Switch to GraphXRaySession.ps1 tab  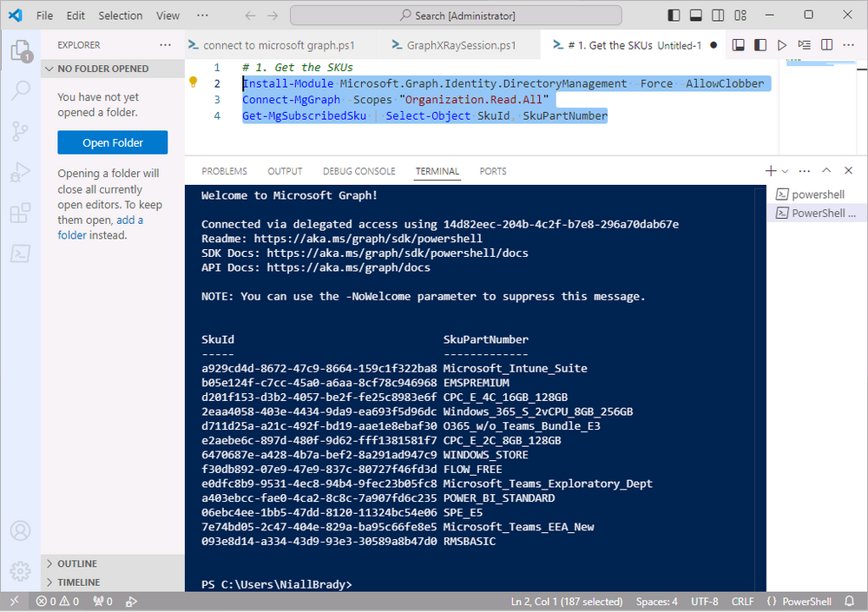(459, 45)
